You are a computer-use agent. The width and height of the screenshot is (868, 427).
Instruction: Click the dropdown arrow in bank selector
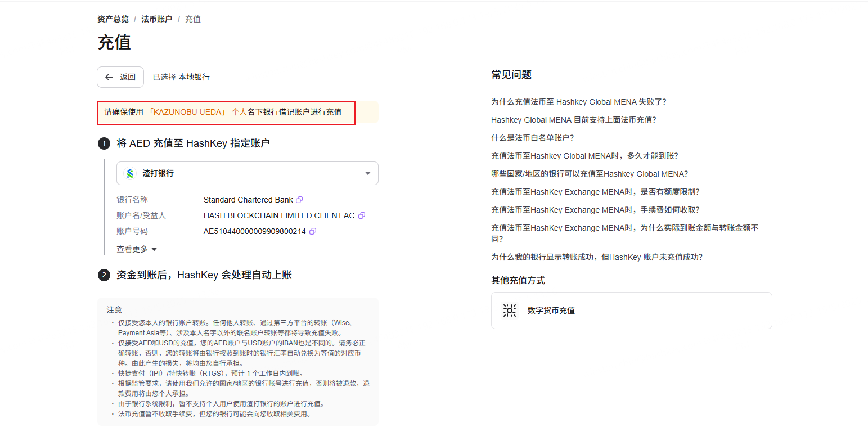367,173
